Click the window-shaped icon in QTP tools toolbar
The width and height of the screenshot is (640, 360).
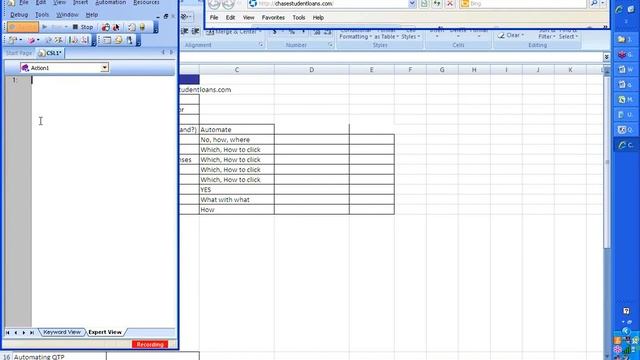coord(107,40)
